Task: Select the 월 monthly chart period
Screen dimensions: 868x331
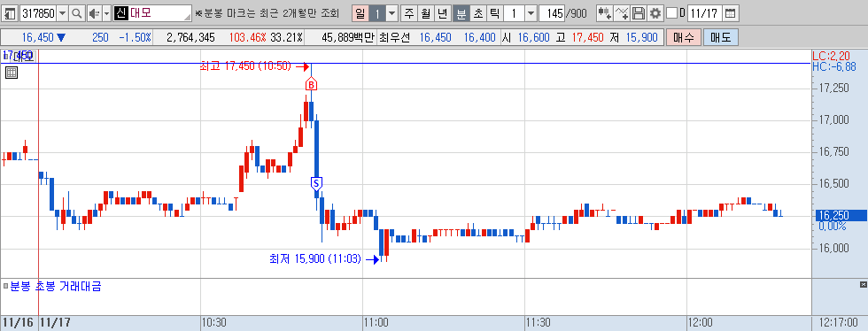Action: pyautogui.click(x=426, y=13)
